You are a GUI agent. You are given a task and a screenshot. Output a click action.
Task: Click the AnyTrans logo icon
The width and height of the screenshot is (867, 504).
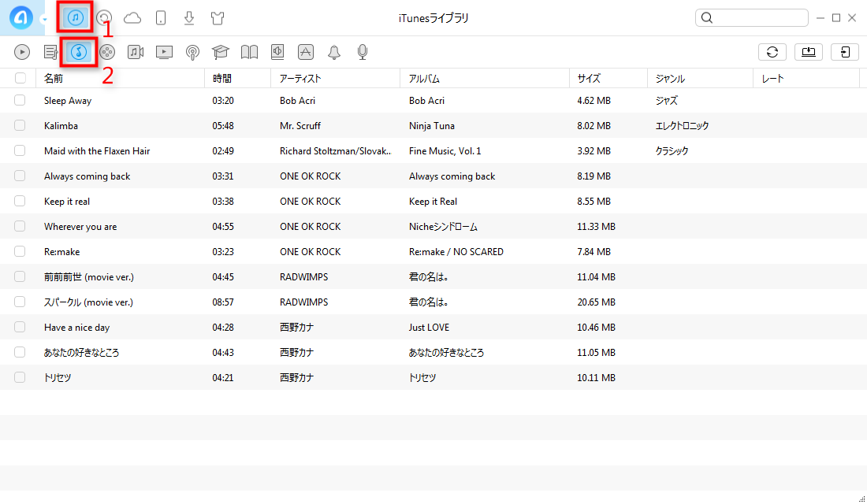(21, 18)
